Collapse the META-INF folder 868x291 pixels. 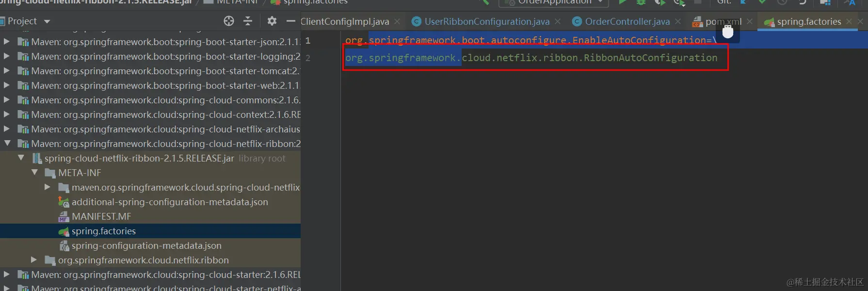pyautogui.click(x=34, y=173)
